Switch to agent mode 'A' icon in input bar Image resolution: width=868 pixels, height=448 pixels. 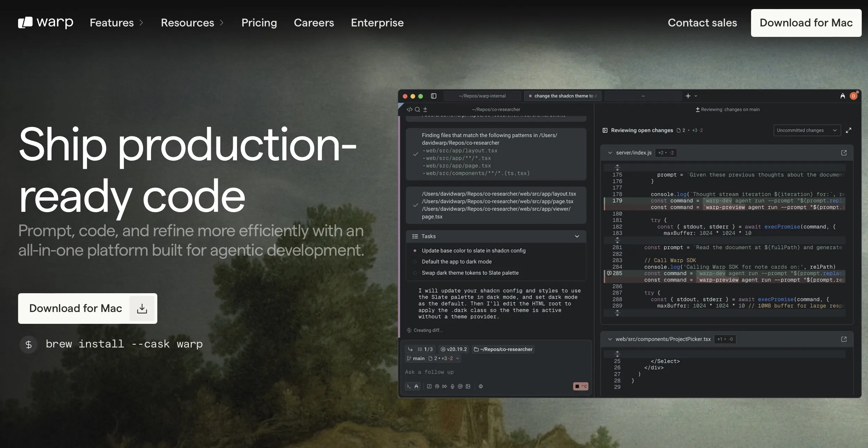click(x=416, y=386)
